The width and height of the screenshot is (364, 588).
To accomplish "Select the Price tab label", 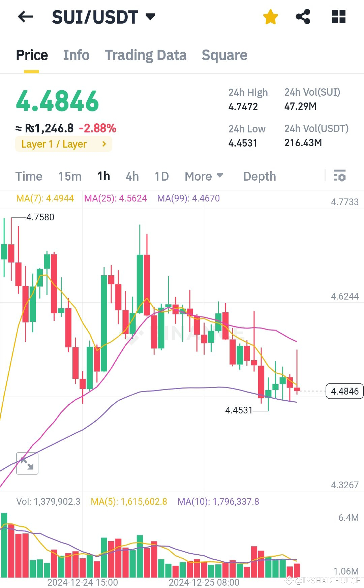I will 32,55.
